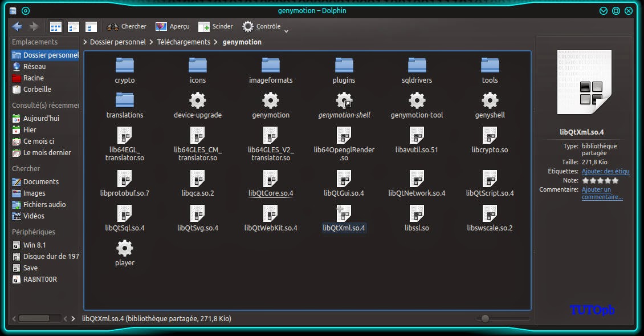The image size is (644, 336).
Task: Select lib64OpenglRender.so file
Action: 344,144
